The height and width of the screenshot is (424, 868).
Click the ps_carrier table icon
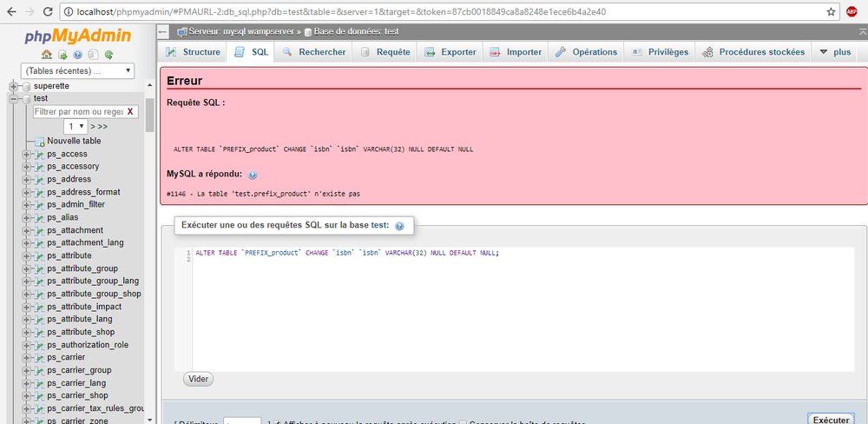click(39, 358)
